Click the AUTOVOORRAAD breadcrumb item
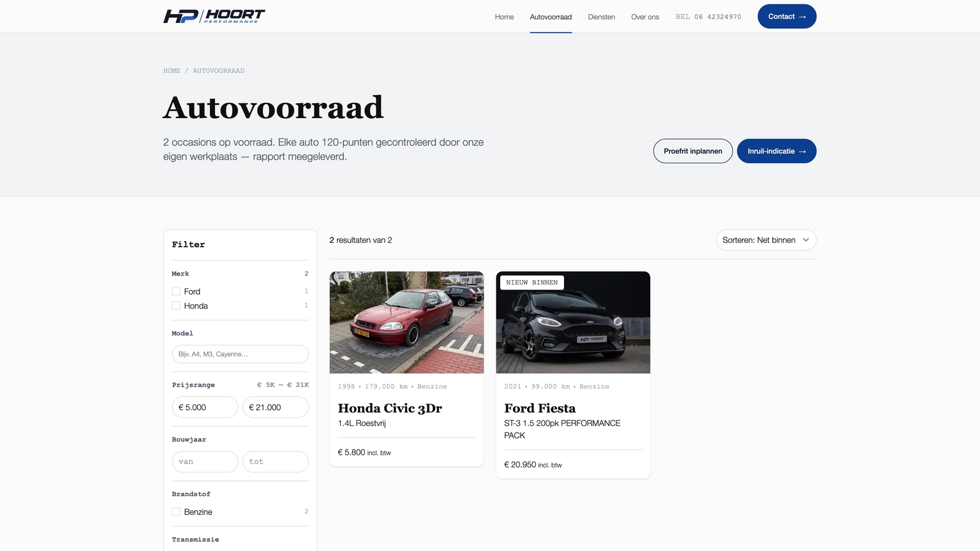The height and width of the screenshot is (551, 980). (x=218, y=71)
